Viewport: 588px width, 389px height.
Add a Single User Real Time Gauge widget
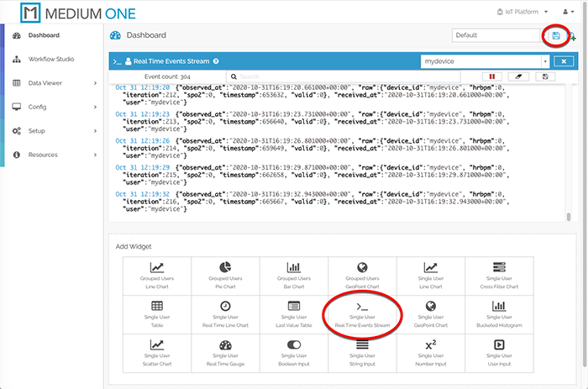click(224, 350)
